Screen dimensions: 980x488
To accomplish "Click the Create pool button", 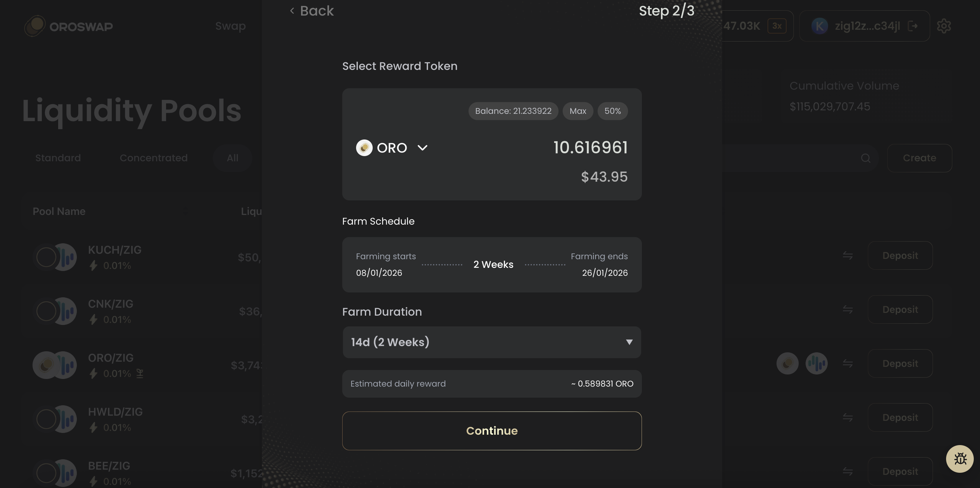I will coord(919,158).
